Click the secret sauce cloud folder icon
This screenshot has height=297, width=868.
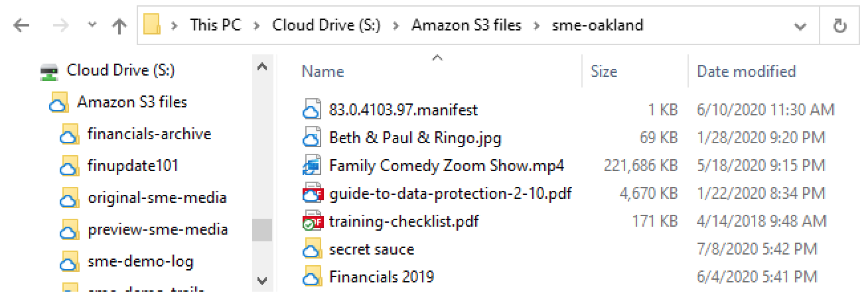(311, 250)
